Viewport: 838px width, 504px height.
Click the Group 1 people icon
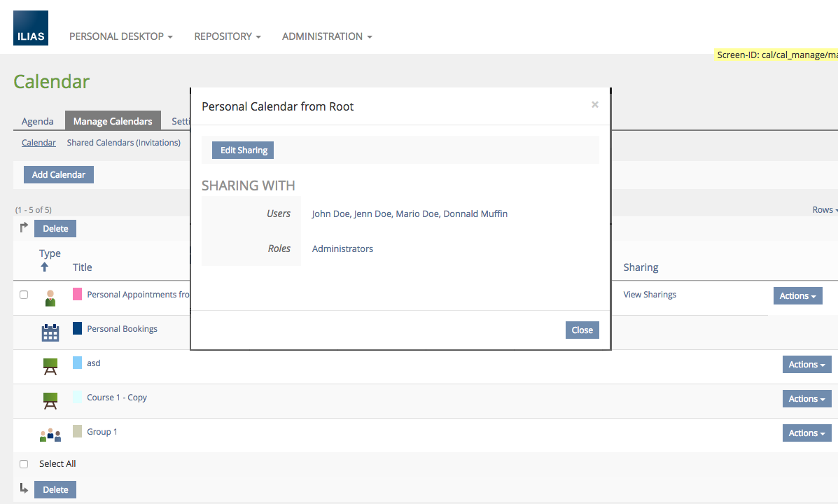pos(50,435)
